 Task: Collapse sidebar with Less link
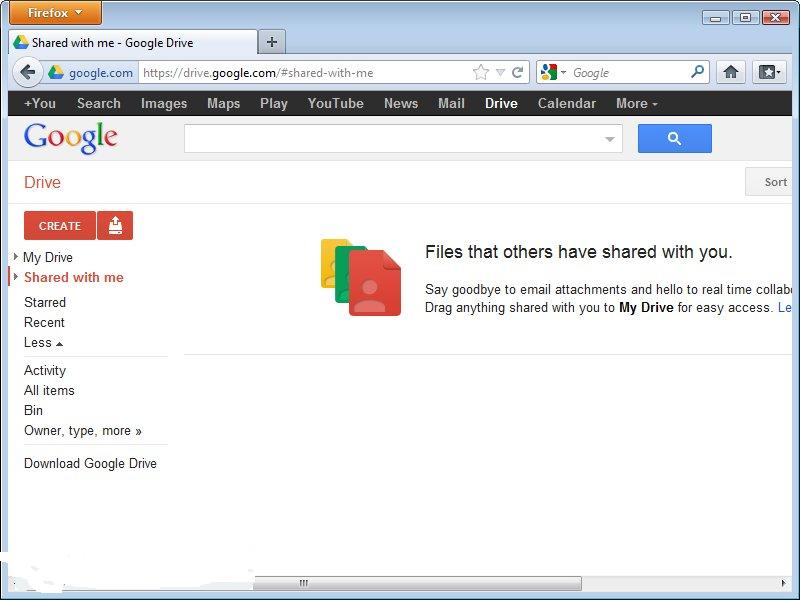(43, 342)
